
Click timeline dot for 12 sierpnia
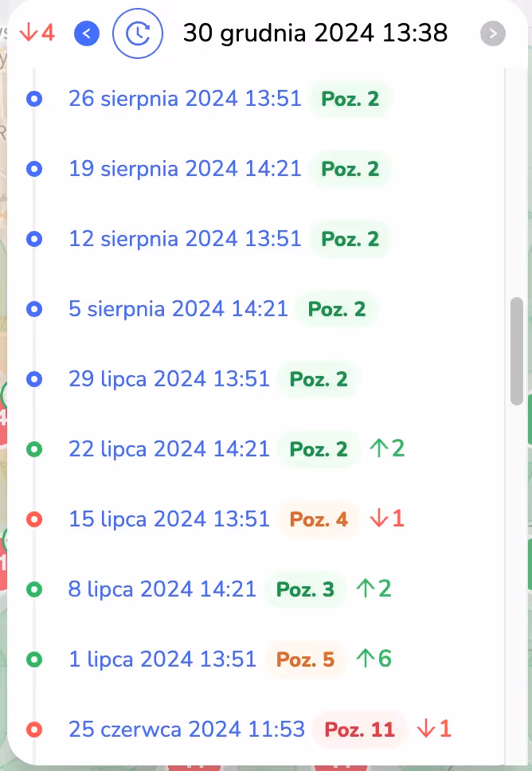(34, 239)
